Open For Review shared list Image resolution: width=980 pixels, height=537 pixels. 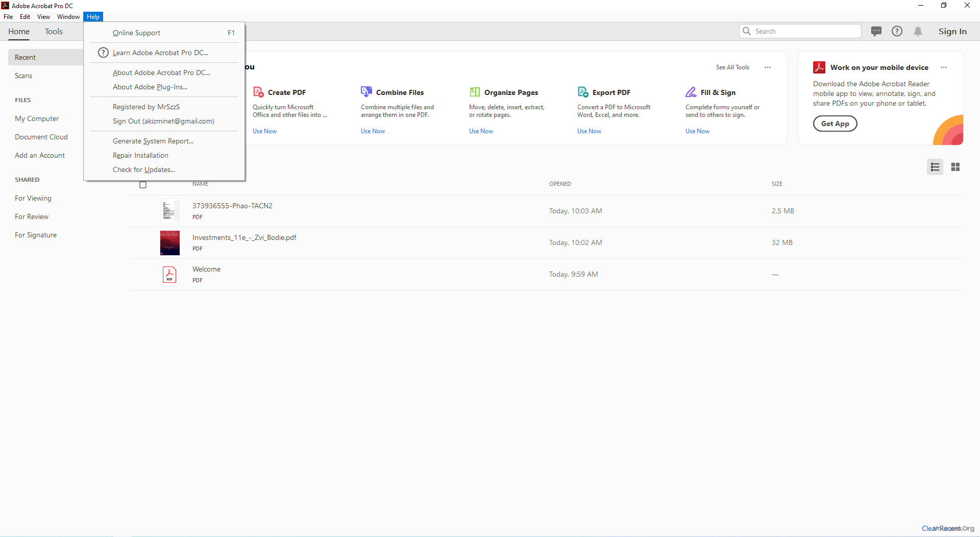[32, 216]
